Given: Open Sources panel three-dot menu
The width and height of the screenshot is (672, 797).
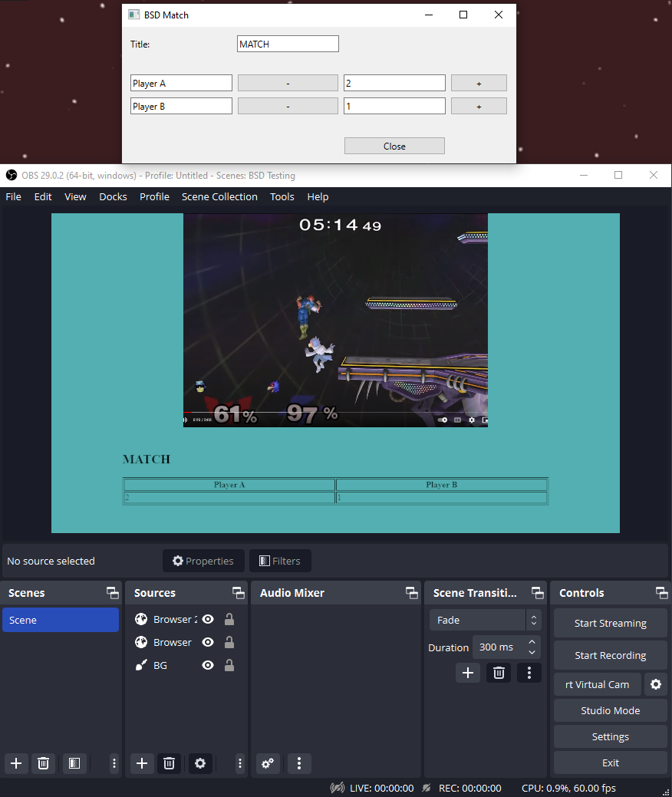Looking at the screenshot, I should [240, 763].
